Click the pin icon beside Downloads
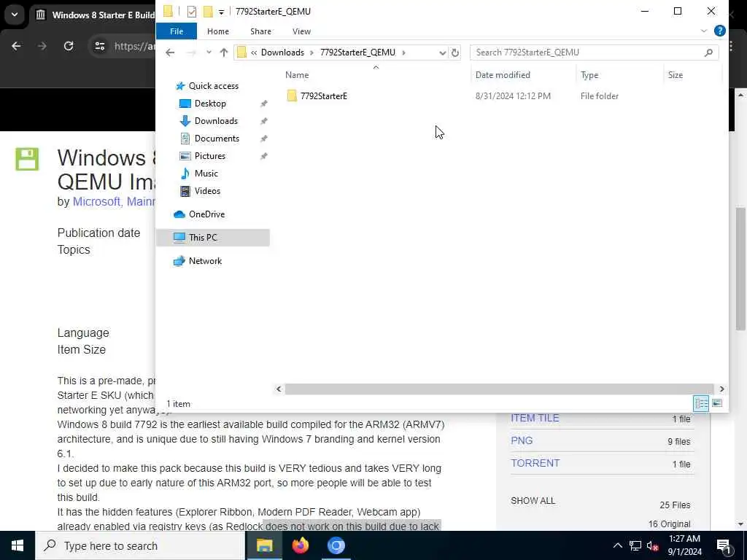This screenshot has height=560, width=747. coord(263,122)
